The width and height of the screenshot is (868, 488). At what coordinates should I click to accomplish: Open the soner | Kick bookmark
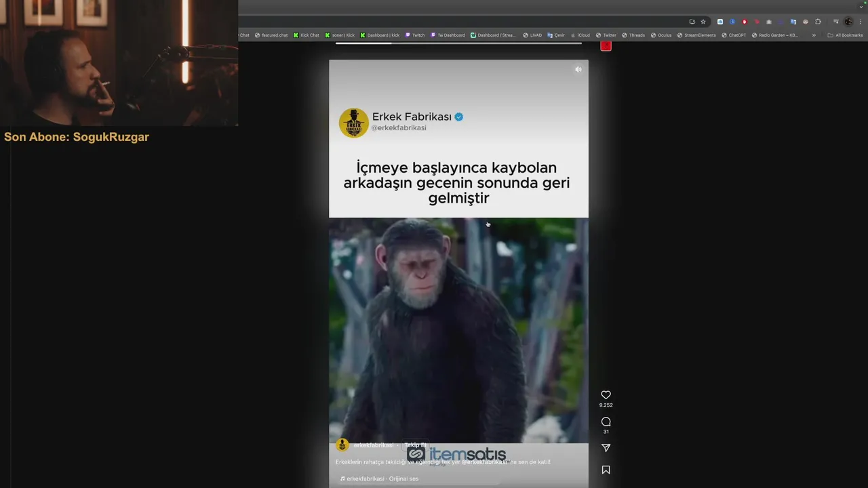click(x=340, y=35)
